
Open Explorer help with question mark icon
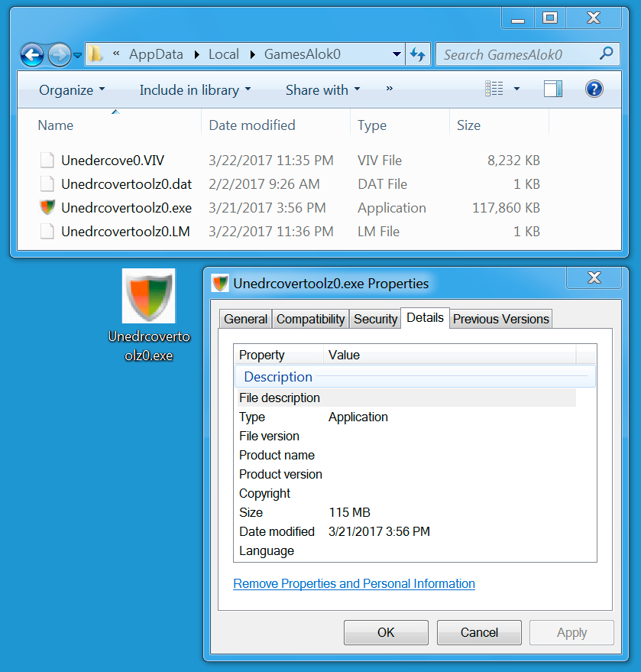pyautogui.click(x=594, y=89)
